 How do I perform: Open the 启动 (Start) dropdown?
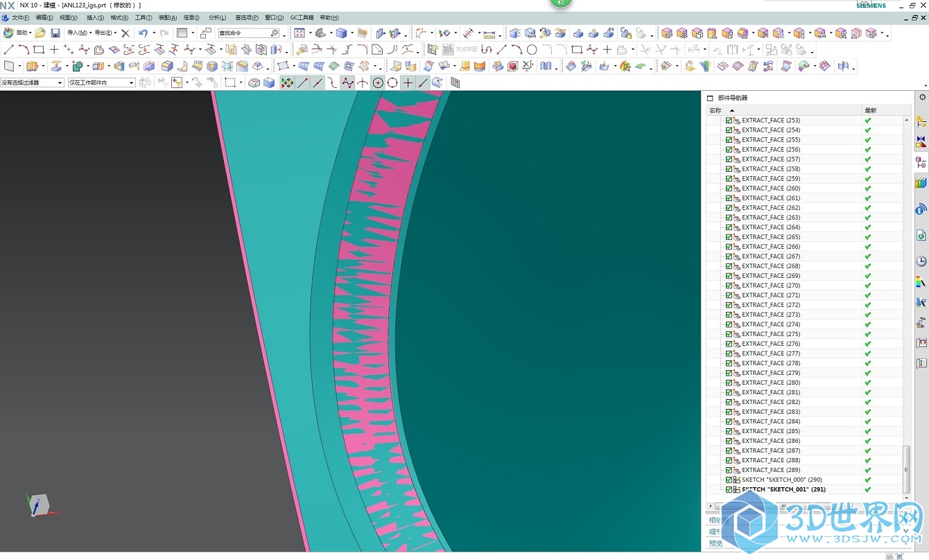coord(17,33)
